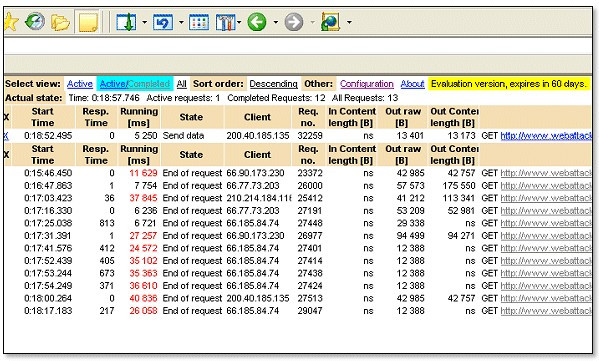
Task: Open URL link of request no. 27513
Action: (546, 298)
